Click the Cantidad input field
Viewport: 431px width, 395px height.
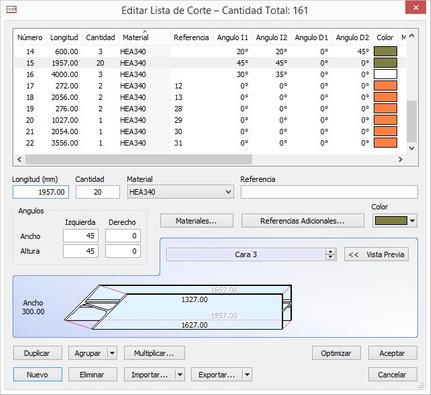pos(97,192)
